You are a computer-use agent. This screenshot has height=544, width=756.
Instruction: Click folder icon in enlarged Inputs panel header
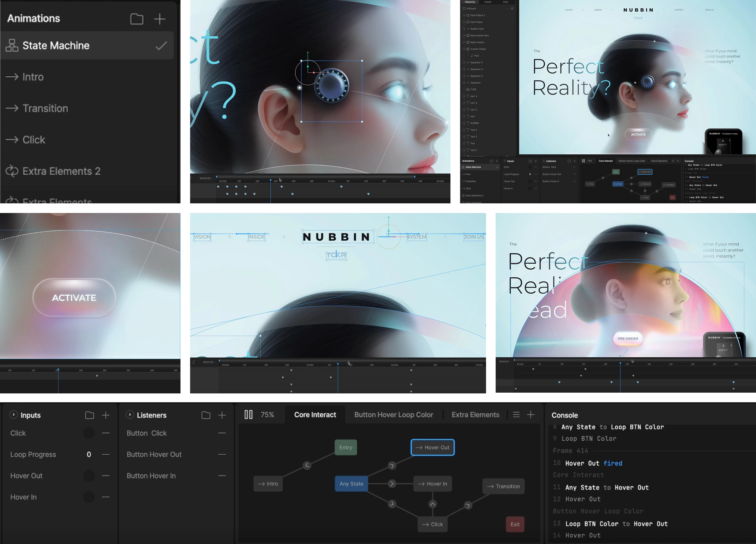90,415
